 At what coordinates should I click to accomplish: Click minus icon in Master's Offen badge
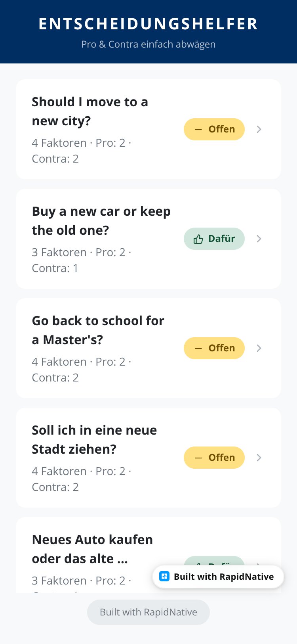point(198,348)
